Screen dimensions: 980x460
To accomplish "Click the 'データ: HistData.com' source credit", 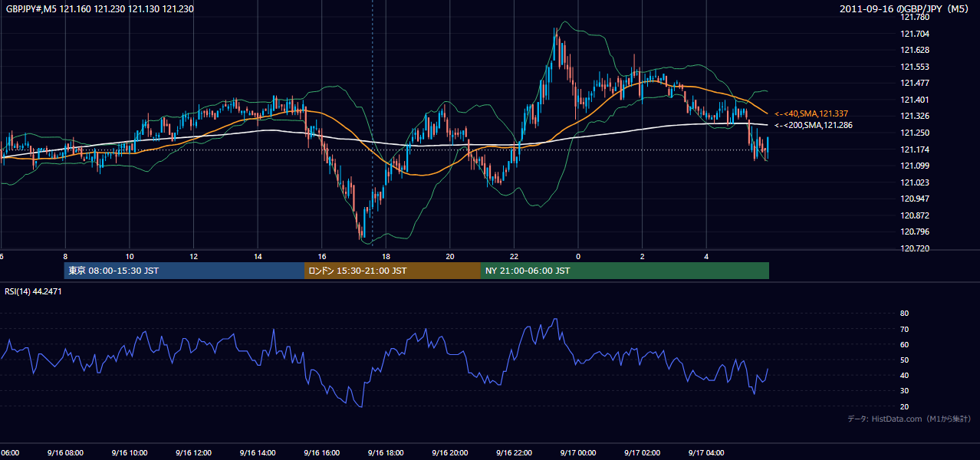I will [909, 419].
